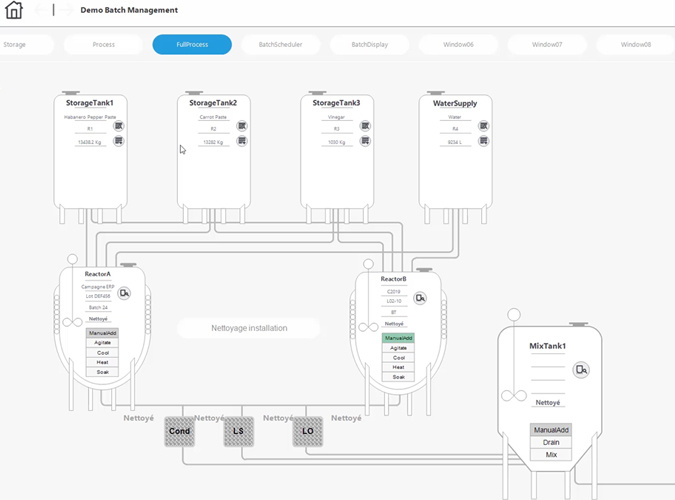Image resolution: width=675 pixels, height=500 pixels.
Task: Select ManualAdd phase on ReactorB
Action: pos(398,338)
